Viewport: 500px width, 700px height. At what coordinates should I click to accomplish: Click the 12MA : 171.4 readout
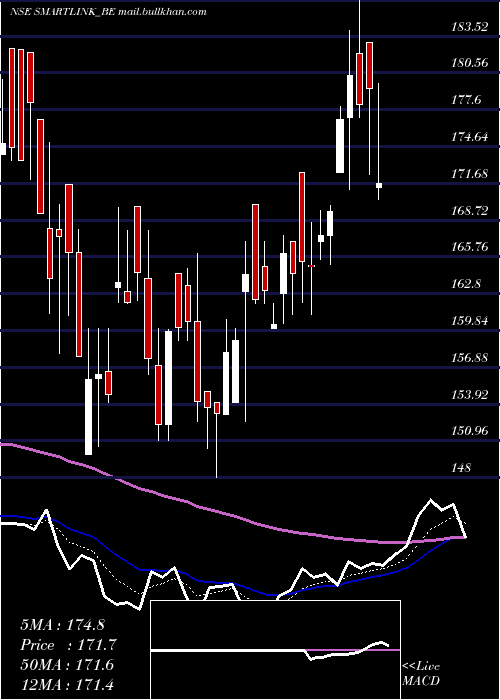67,685
